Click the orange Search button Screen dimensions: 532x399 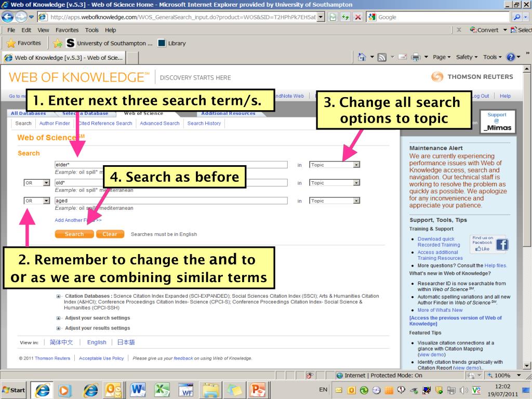click(74, 234)
